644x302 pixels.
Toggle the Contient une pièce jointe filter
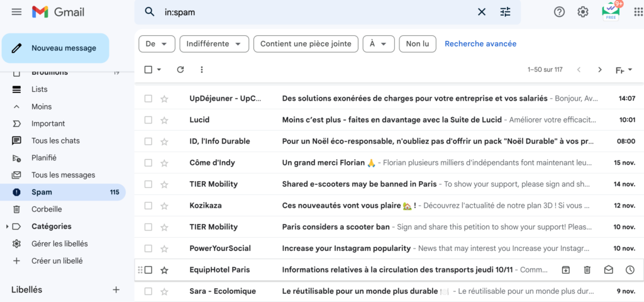pos(306,44)
